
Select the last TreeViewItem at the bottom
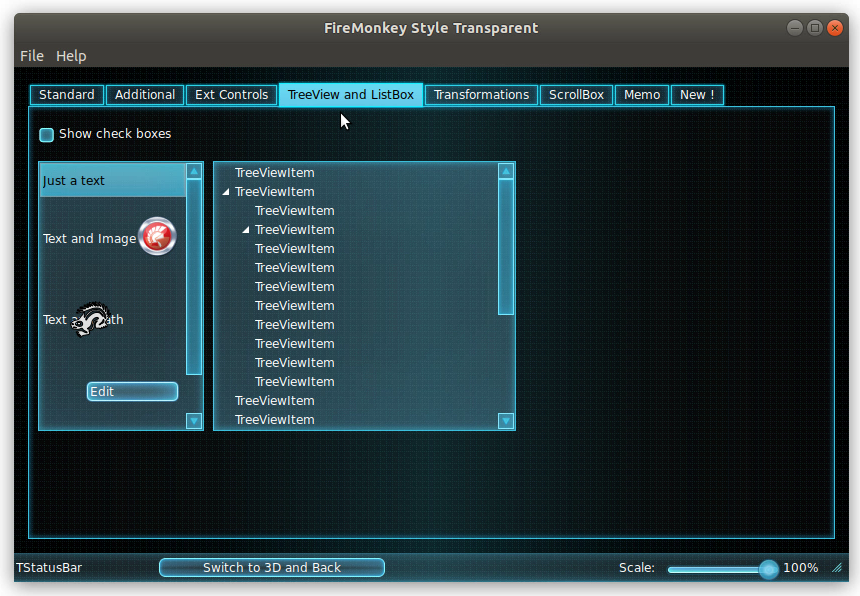(275, 420)
